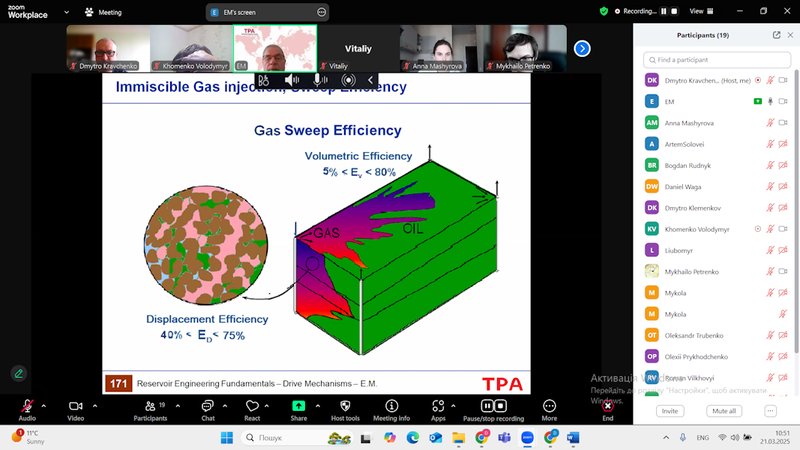The height and width of the screenshot is (450, 800).
Task: Open Microsoft Word from taskbar
Action: pos(573,438)
